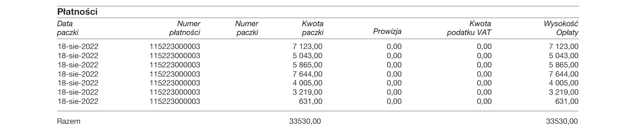The height and width of the screenshot is (137, 644).
Task: Click the Numer płatności column header
Action: [185, 28]
